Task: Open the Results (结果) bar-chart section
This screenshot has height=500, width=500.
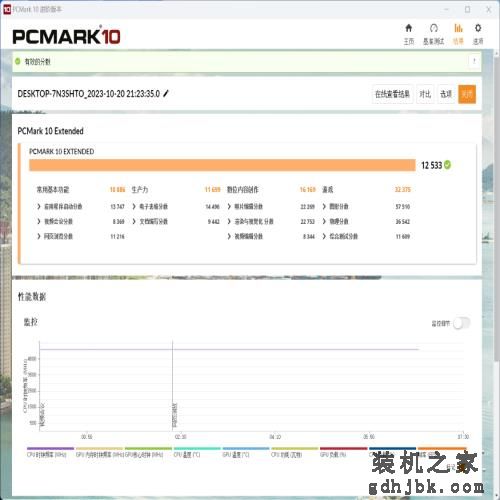Action: (458, 34)
